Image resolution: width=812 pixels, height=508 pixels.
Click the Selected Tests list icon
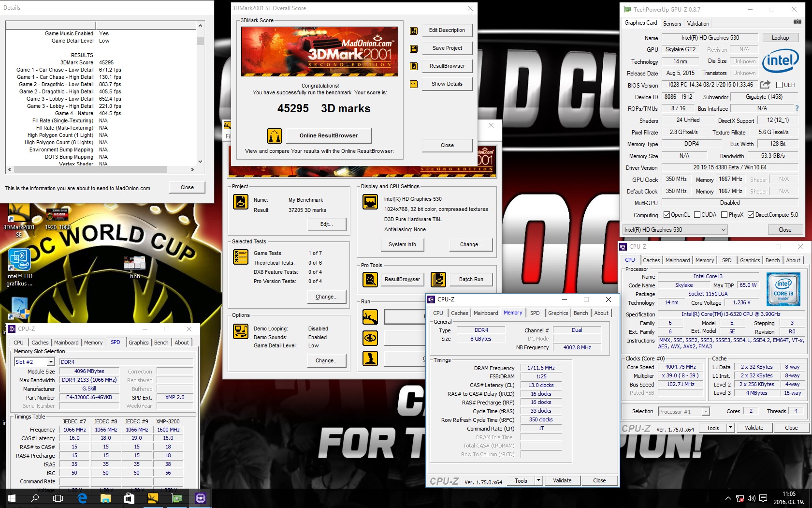click(x=241, y=257)
